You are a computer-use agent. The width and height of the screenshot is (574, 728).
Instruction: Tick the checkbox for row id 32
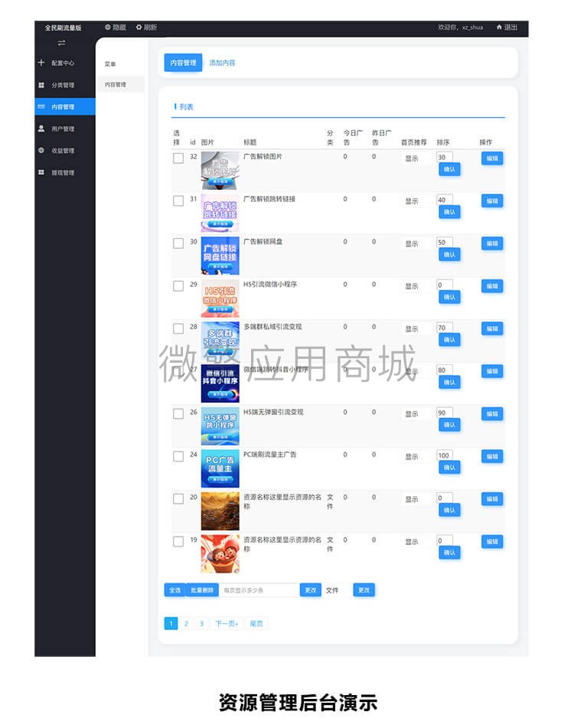[x=178, y=158]
